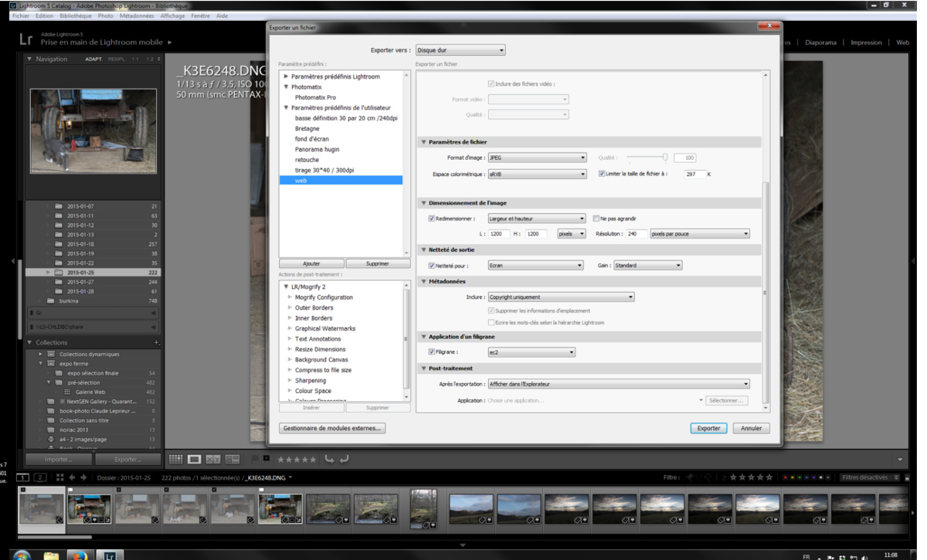
Task: Open the Métadonnées menu
Action: [x=137, y=15]
